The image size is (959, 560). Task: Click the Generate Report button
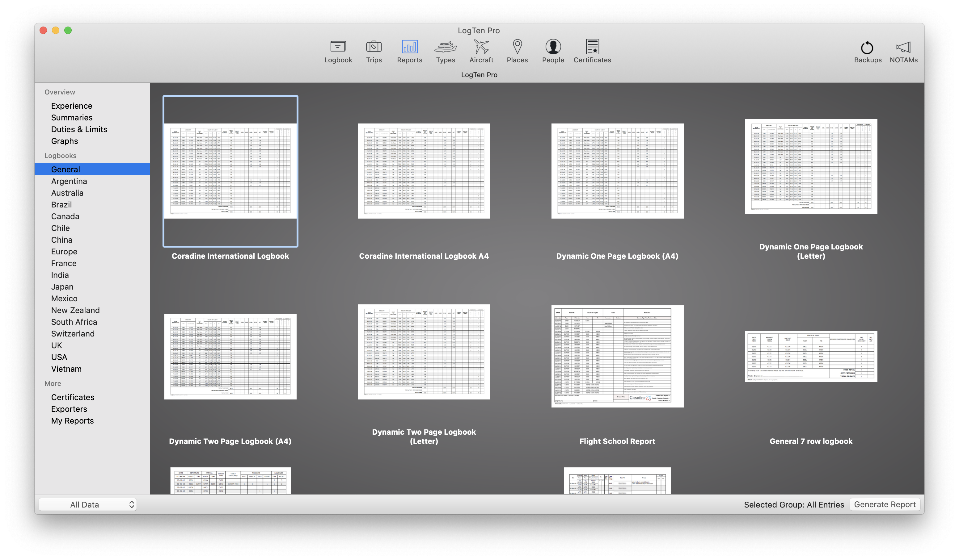885,504
